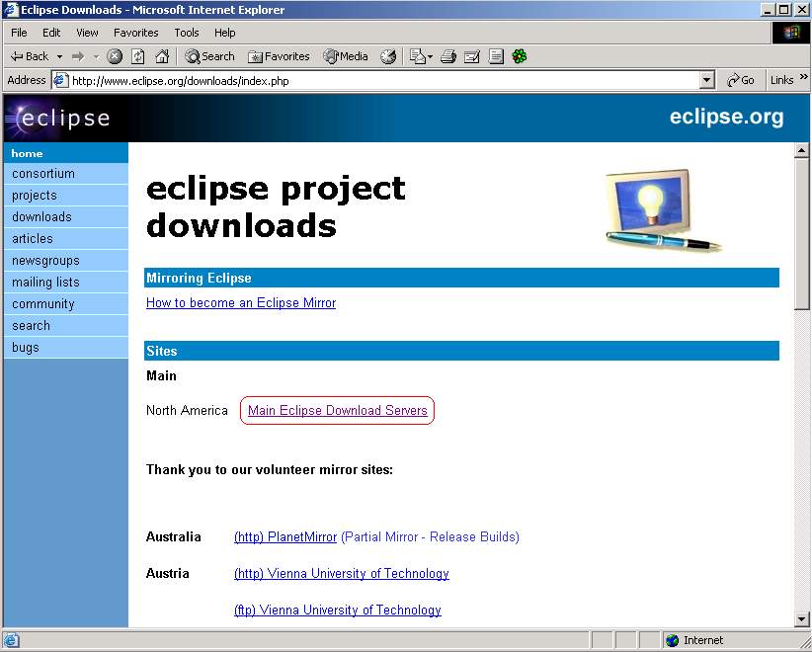812x652 pixels.
Task: Stop page loading with Stop icon
Action: point(115,56)
